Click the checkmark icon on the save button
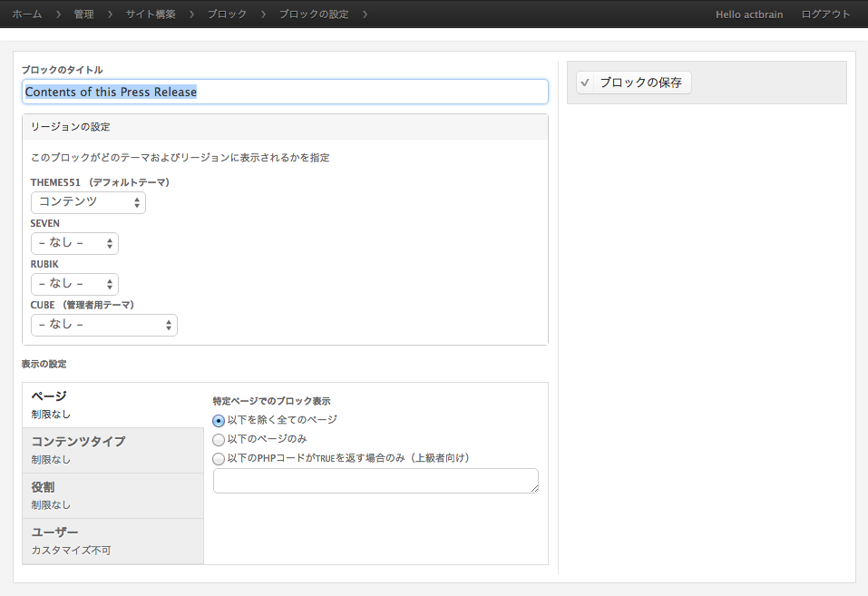This screenshot has height=596, width=868. coord(584,83)
